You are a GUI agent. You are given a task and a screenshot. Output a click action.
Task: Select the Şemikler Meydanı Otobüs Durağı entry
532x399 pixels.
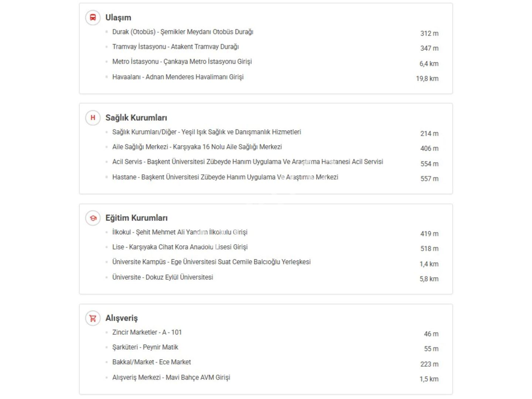point(183,32)
